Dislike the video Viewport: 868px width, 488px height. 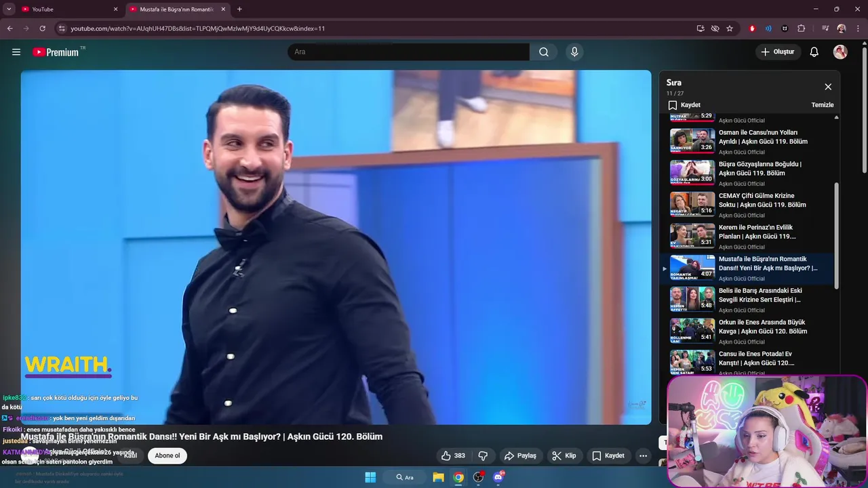click(484, 455)
